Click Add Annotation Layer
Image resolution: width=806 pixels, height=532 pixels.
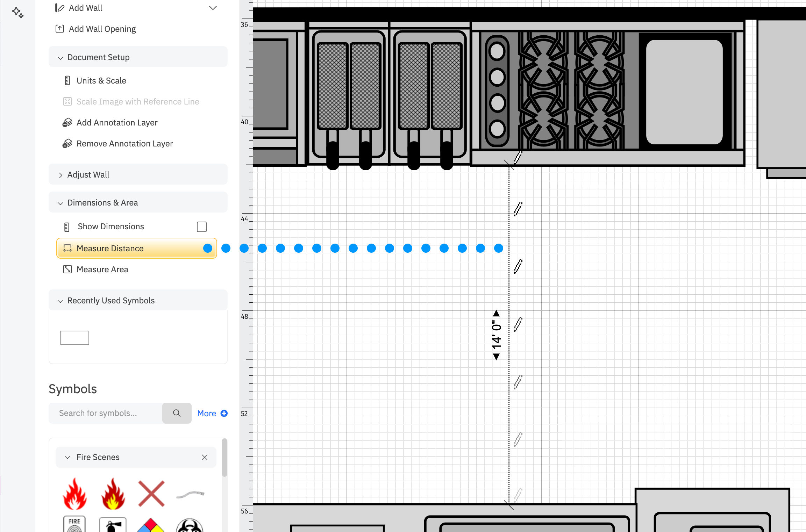point(117,123)
